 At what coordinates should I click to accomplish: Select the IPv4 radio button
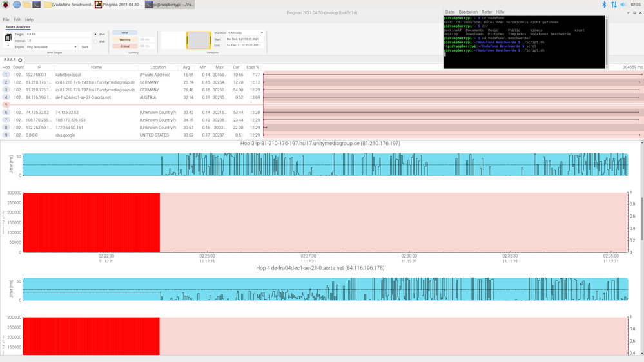tap(96, 34)
